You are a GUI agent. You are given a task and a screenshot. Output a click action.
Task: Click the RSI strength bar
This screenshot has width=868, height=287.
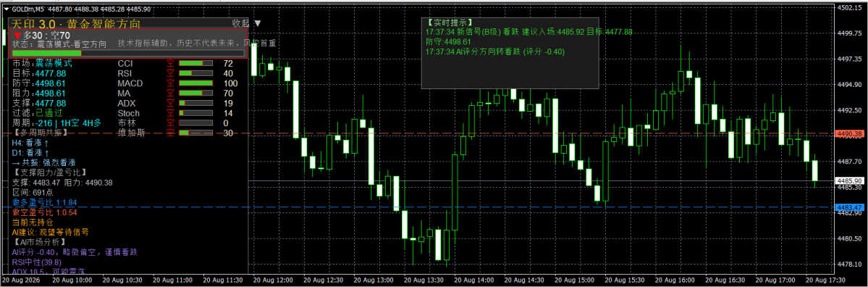(196, 74)
